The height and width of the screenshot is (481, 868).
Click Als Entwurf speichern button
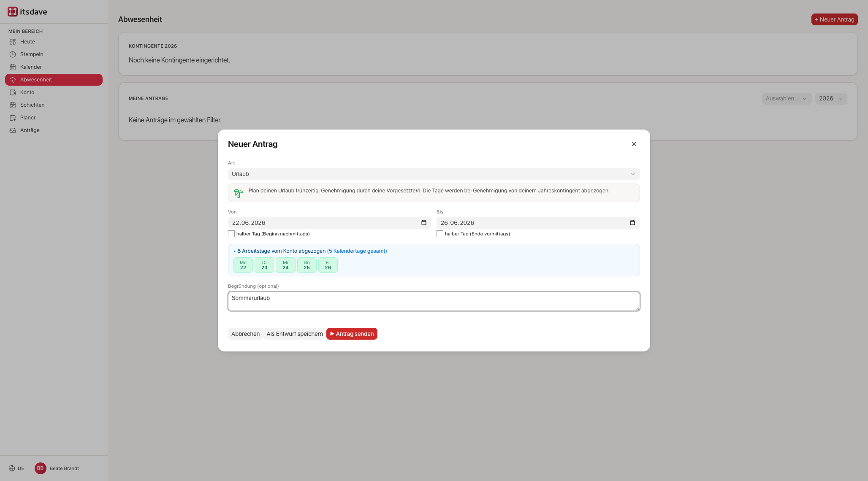click(x=295, y=334)
